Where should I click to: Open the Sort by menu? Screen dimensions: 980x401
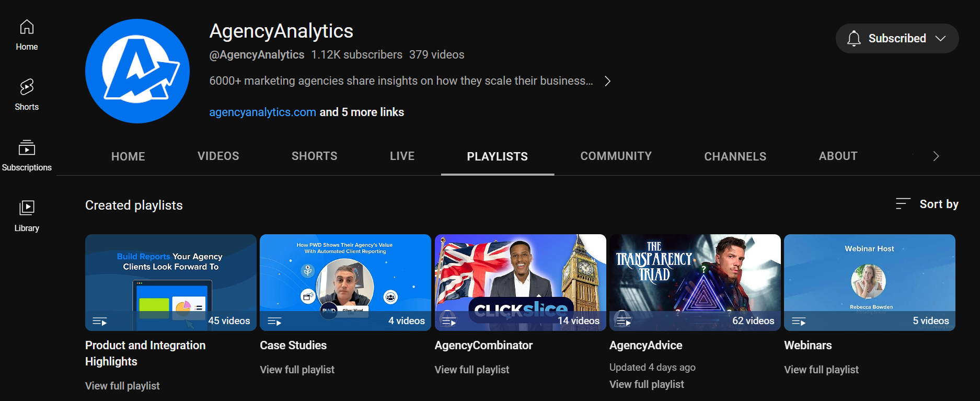927,204
